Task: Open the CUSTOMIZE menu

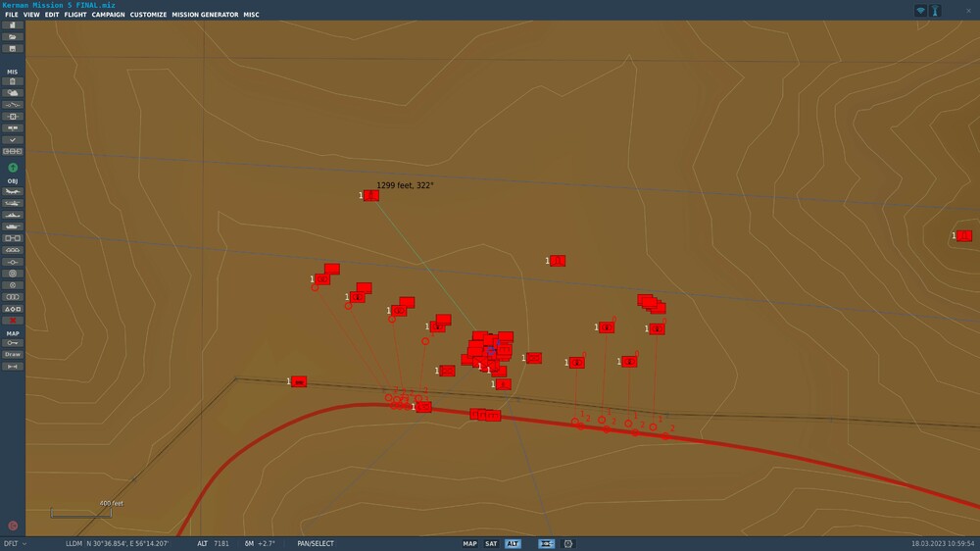Action: 148,15
